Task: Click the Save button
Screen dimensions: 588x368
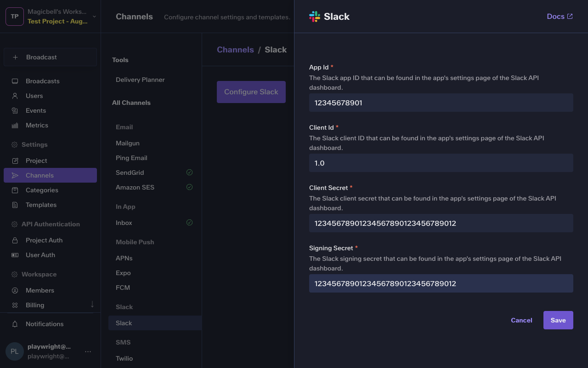Action: (x=558, y=320)
